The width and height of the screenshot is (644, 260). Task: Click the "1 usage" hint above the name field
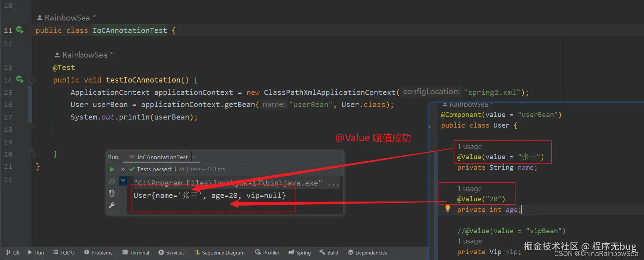[469, 146]
